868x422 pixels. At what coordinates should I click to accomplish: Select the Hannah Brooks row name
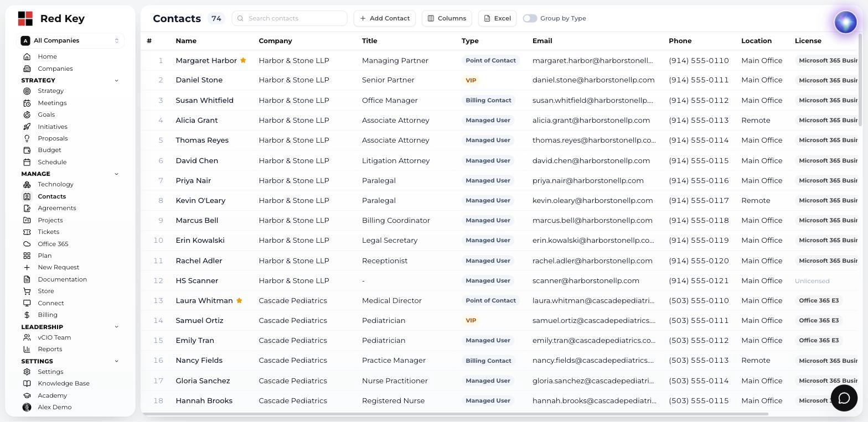[204, 400]
